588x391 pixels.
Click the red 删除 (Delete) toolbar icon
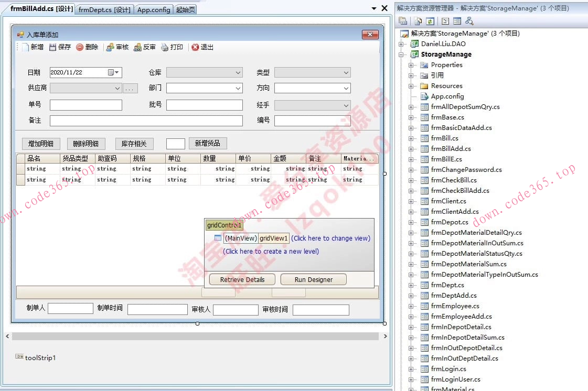80,47
